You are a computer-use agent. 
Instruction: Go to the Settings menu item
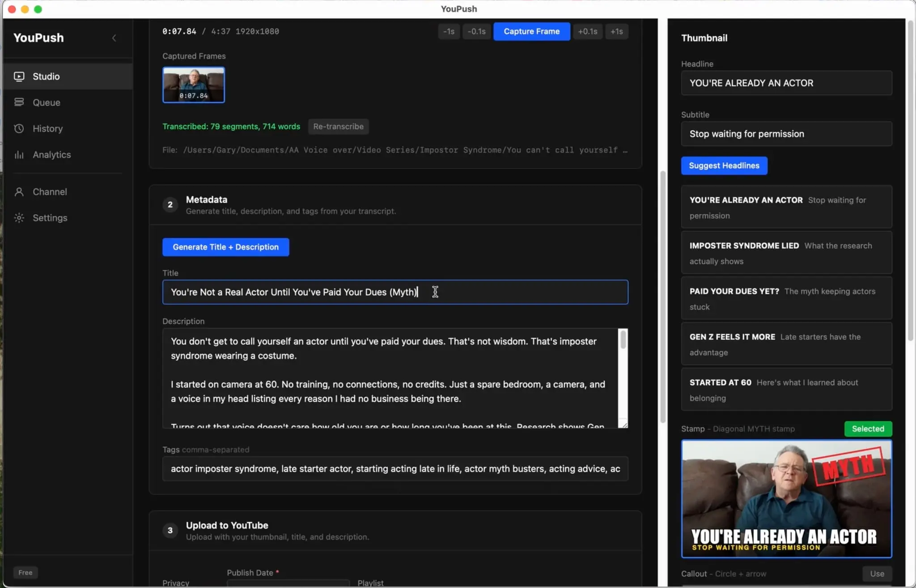click(68, 218)
